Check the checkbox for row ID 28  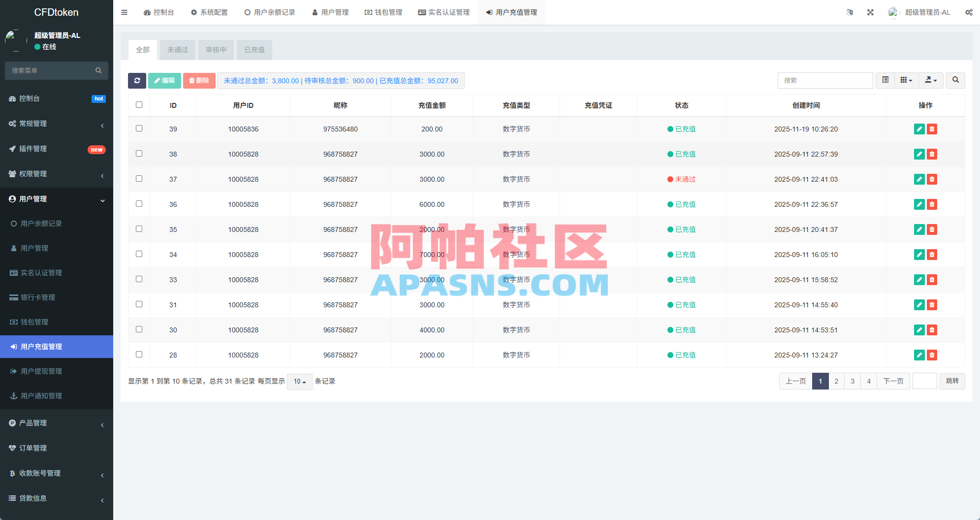(139, 355)
